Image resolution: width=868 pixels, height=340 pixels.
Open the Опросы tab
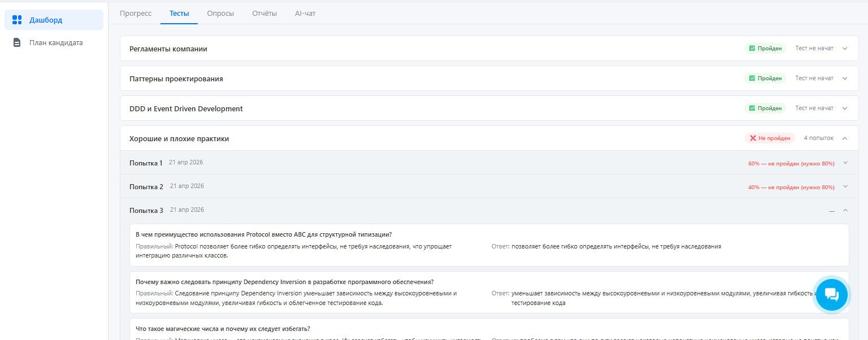[220, 14]
